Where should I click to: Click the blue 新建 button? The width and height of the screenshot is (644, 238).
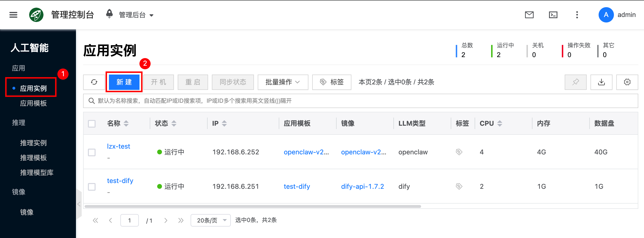point(124,82)
